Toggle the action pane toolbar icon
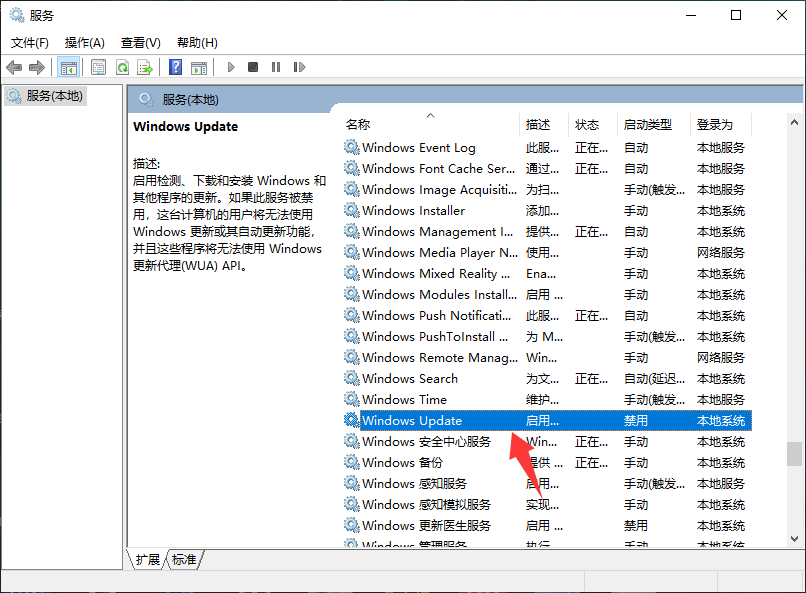This screenshot has height=593, width=806. point(199,67)
